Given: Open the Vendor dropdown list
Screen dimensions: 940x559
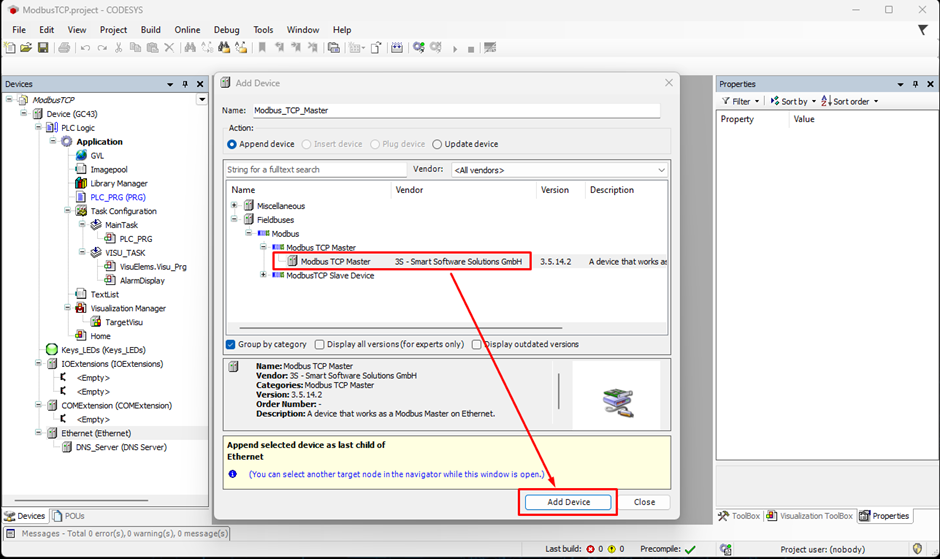Looking at the screenshot, I should [661, 170].
